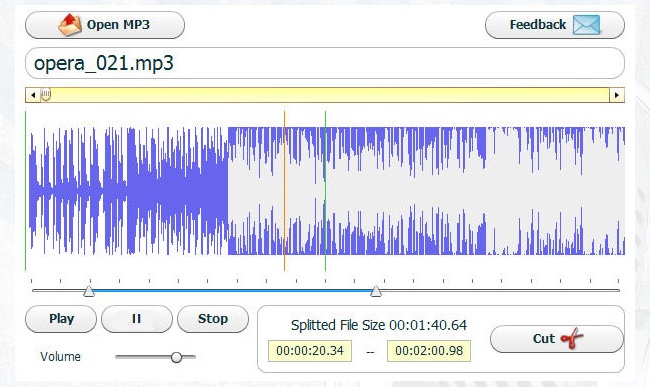Start playback with the Play button
650x387 pixels.
pyautogui.click(x=61, y=319)
